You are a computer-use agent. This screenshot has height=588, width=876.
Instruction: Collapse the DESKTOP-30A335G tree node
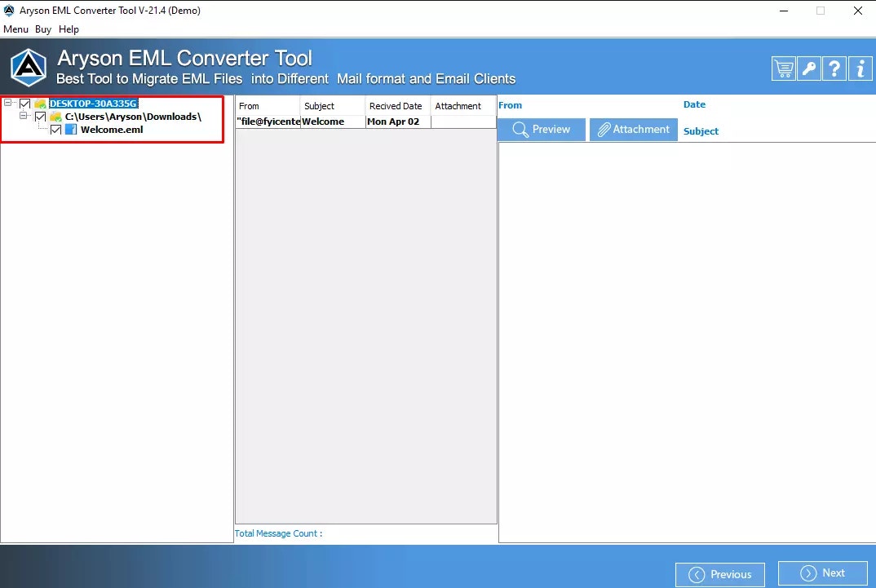(x=8, y=103)
